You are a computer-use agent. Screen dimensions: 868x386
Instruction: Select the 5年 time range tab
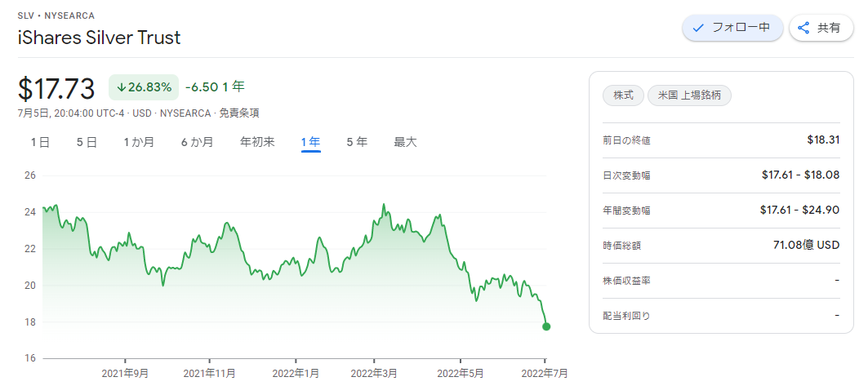(357, 142)
